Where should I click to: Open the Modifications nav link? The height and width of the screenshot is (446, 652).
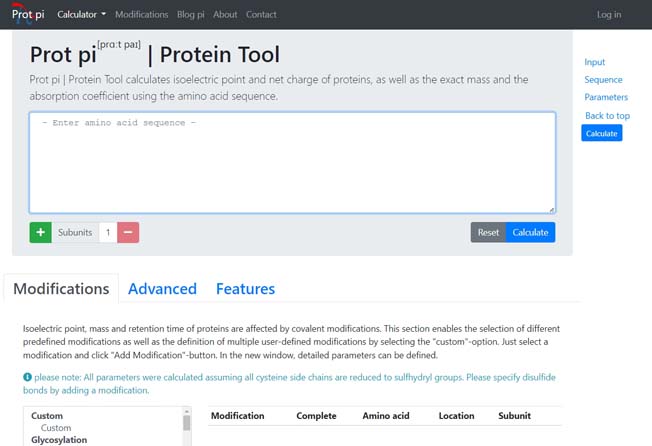point(141,15)
